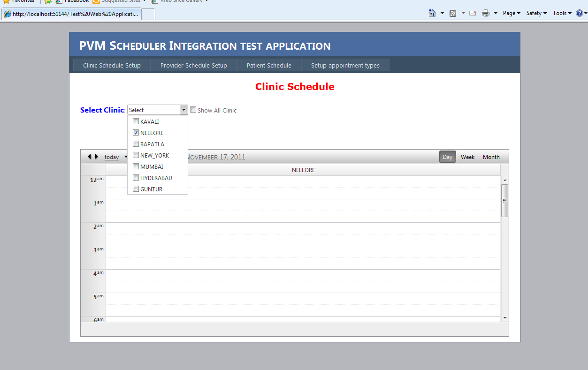Image resolution: width=588 pixels, height=370 pixels.
Task: Click the 4 am time label
Action: coord(98,273)
